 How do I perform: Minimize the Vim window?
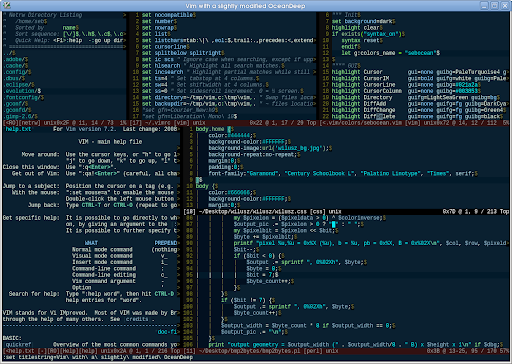pos(484,5)
